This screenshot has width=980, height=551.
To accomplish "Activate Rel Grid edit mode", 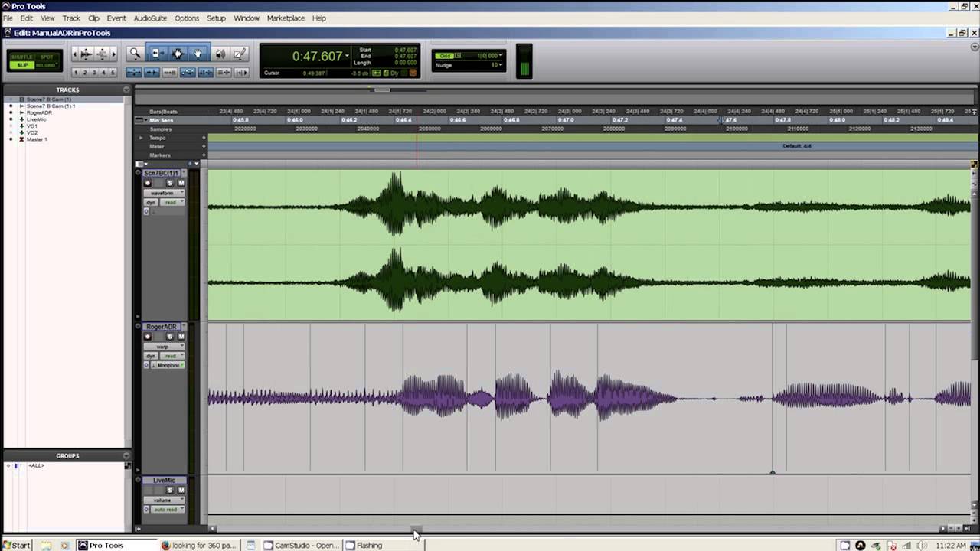I will click(x=47, y=65).
